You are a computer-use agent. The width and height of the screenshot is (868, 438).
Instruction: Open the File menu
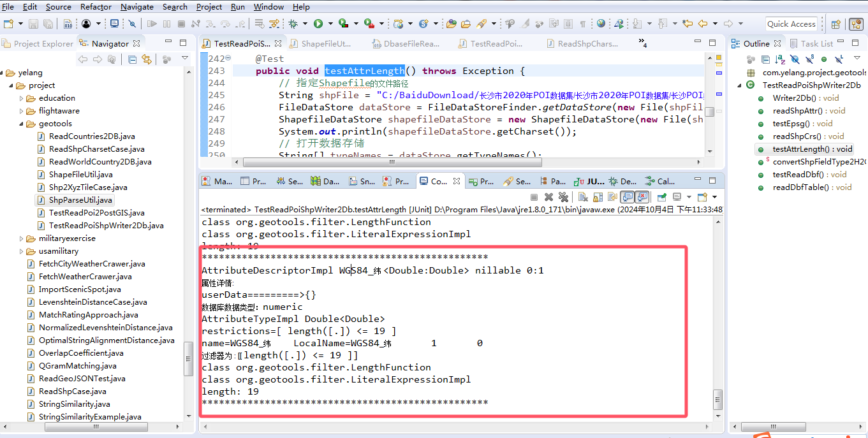[8, 7]
